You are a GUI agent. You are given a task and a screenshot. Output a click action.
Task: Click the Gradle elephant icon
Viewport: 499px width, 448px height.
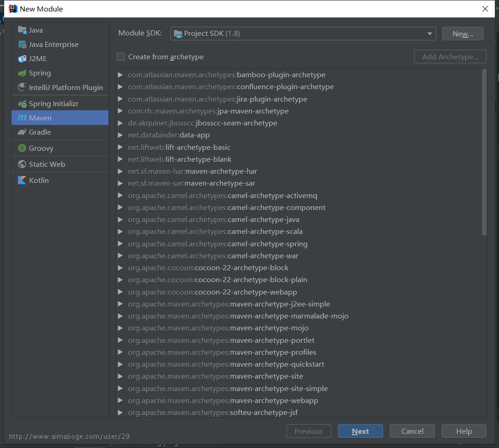pyautogui.click(x=22, y=132)
